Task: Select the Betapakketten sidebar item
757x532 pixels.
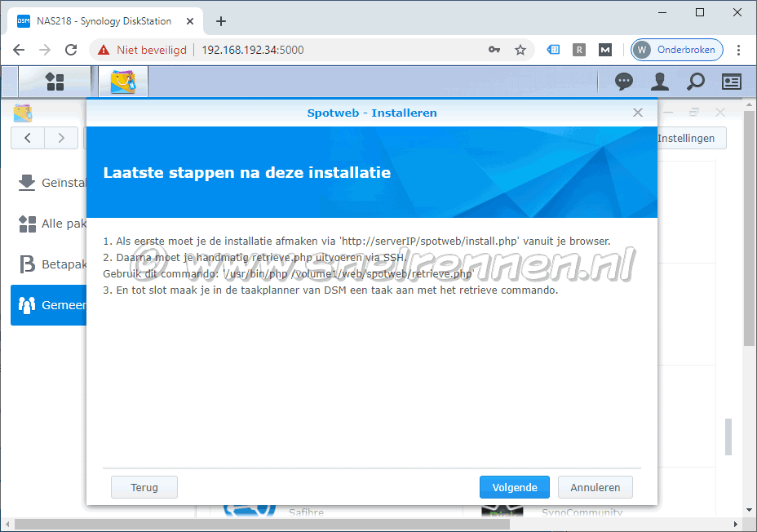Action: [x=49, y=264]
